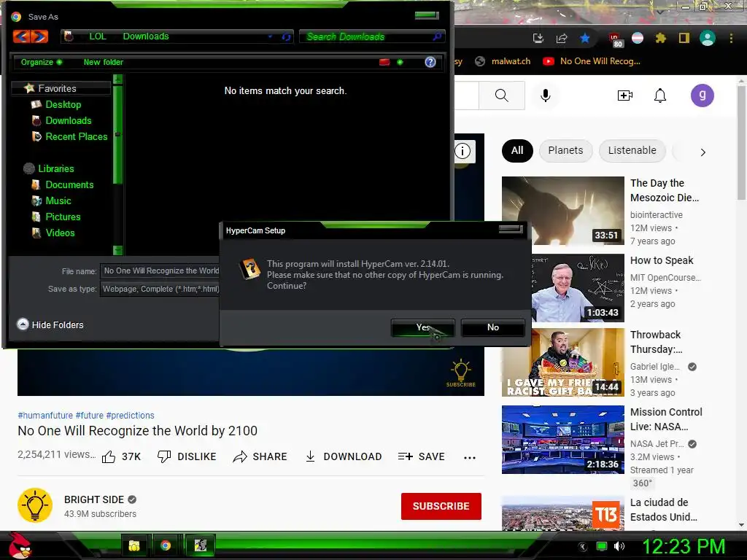Refresh the Downloads folder path

click(286, 36)
